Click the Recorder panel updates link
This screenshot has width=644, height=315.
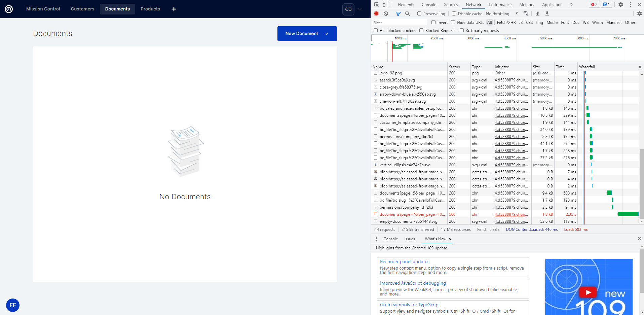(x=404, y=261)
